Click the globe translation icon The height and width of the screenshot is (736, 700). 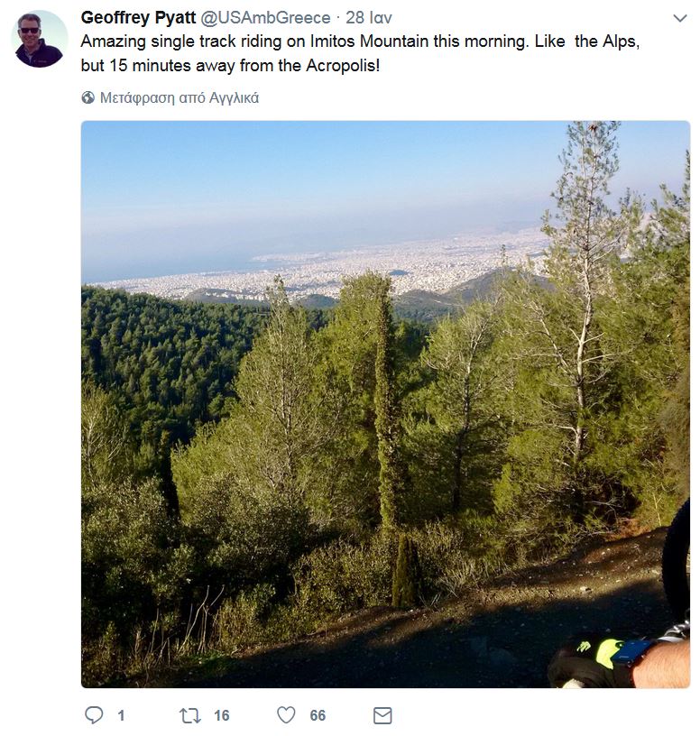[87, 97]
